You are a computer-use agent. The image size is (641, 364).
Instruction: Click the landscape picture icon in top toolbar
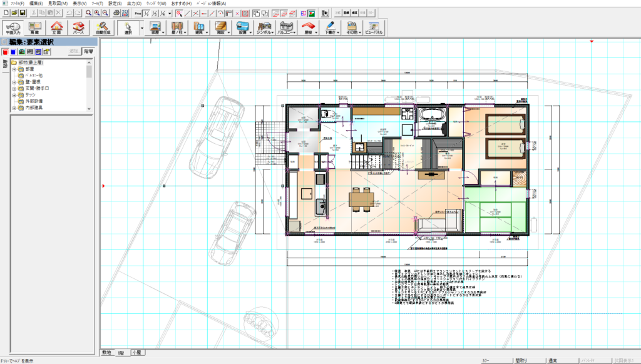[x=312, y=13]
